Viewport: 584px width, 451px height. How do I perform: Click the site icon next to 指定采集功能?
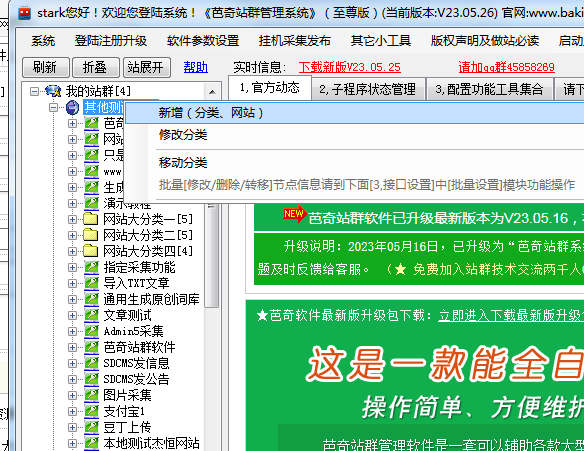pyautogui.click(x=91, y=267)
